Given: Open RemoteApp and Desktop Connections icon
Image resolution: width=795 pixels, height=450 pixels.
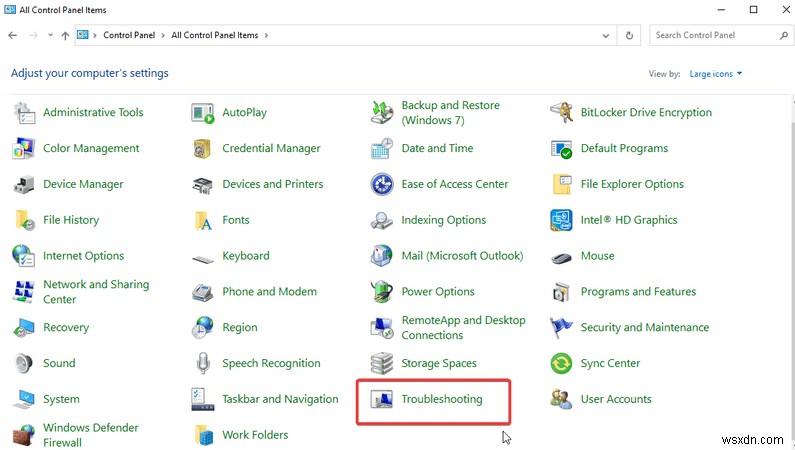Looking at the screenshot, I should 382,328.
